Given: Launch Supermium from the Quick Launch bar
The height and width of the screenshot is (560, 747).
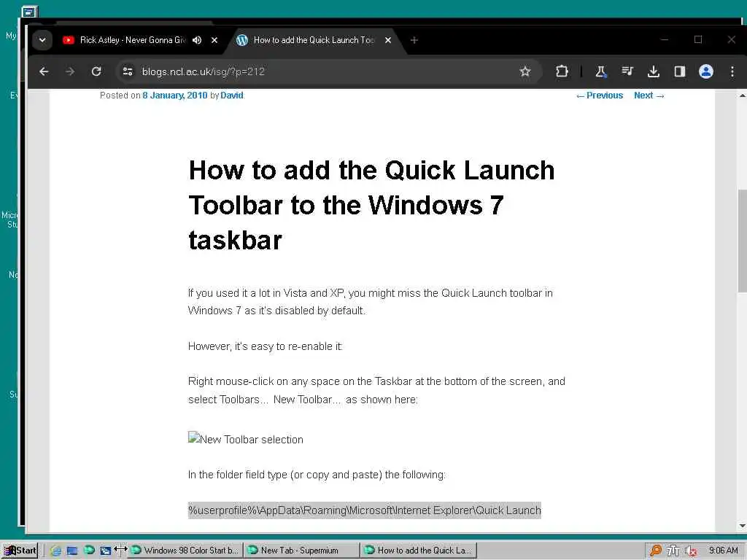Looking at the screenshot, I should [x=89, y=550].
